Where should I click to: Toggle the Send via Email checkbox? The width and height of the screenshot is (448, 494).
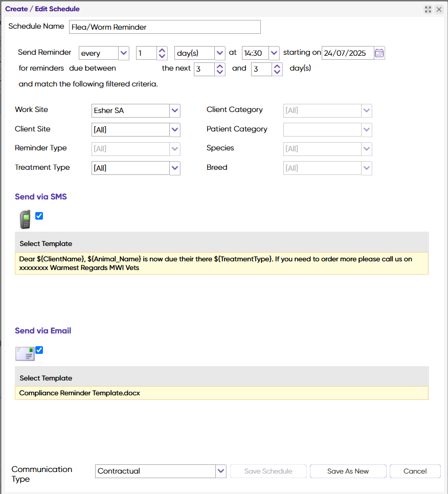(39, 350)
